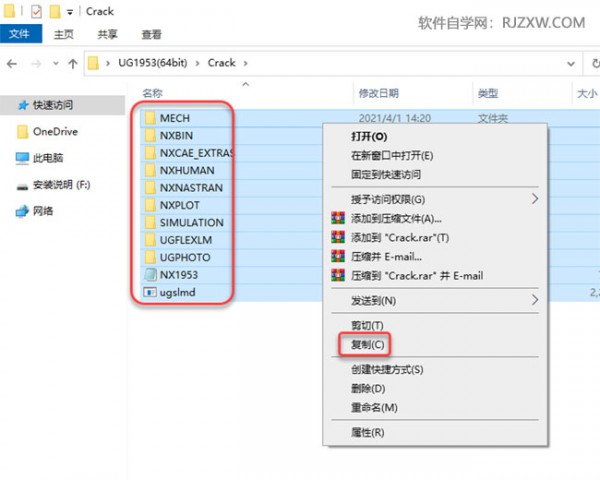This screenshot has height=480, width=600.
Task: Switch to the 主页 ribbon tab
Action: coord(64,34)
